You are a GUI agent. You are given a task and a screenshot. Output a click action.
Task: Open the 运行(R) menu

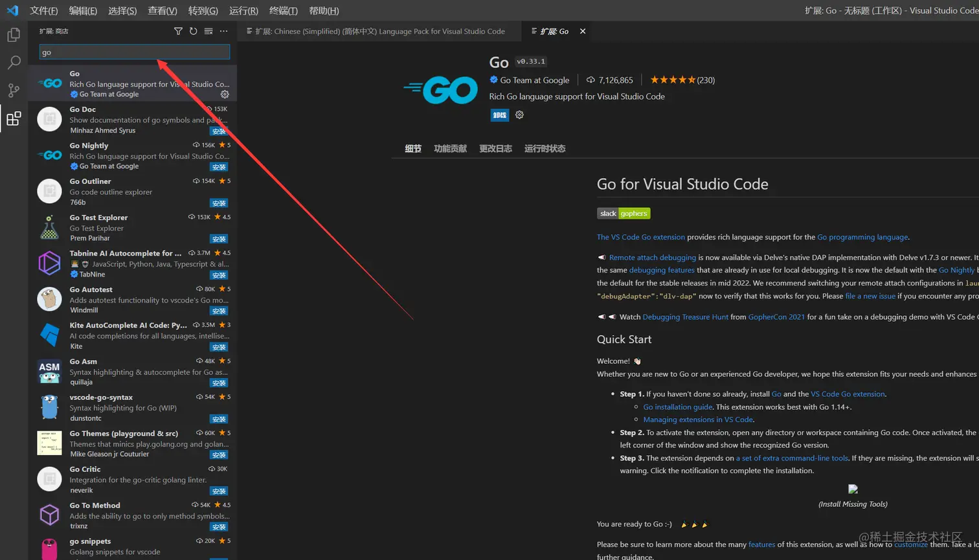tap(243, 10)
